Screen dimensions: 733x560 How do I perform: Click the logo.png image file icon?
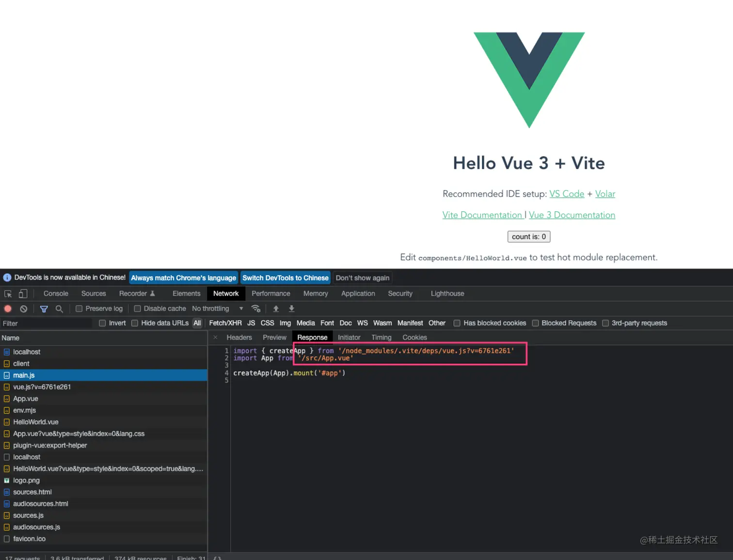tap(7, 481)
